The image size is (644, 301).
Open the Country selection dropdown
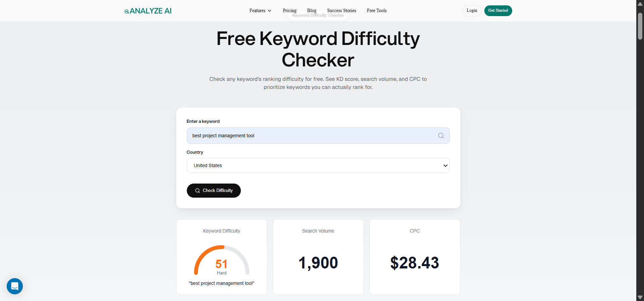318,165
